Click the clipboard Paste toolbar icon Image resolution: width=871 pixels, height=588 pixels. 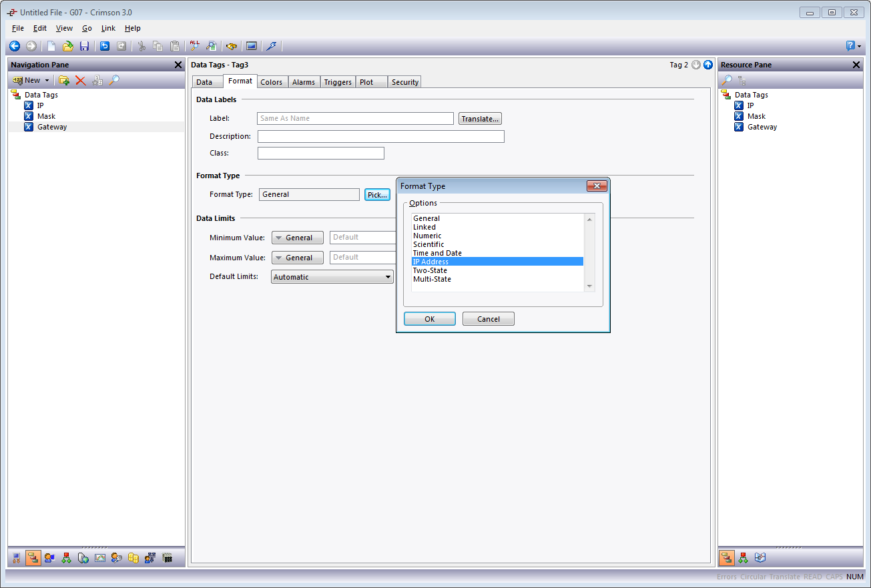tap(174, 46)
